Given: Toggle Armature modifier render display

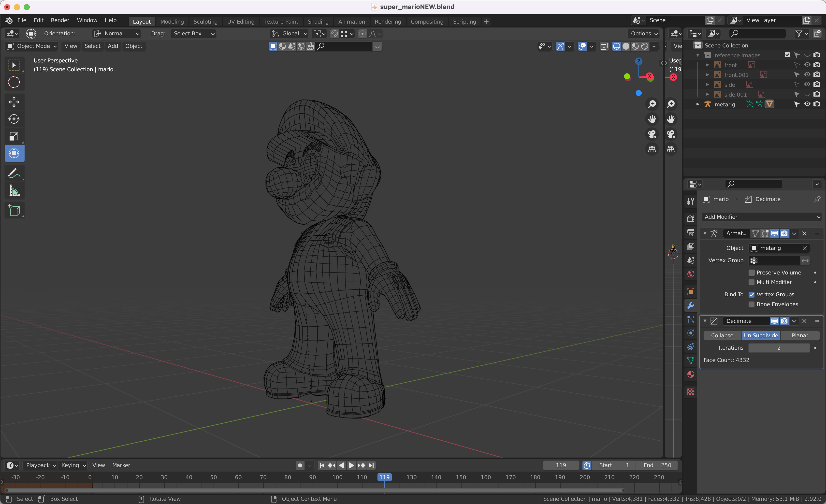Looking at the screenshot, I should [784, 233].
